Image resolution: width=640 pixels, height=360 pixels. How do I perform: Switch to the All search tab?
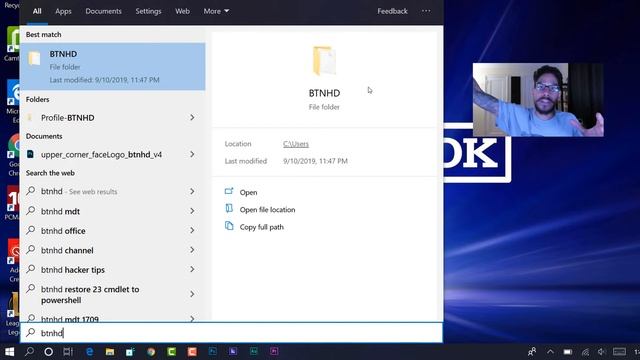[37, 11]
